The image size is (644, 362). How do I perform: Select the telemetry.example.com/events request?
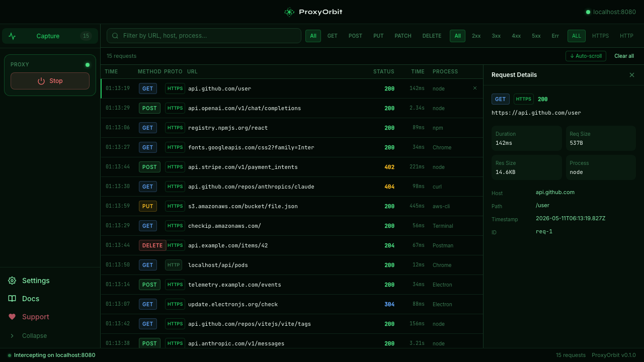pyautogui.click(x=292, y=285)
